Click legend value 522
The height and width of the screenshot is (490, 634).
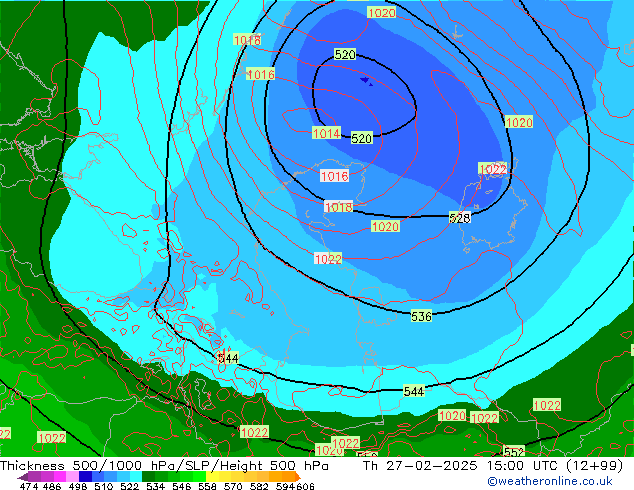point(130,486)
